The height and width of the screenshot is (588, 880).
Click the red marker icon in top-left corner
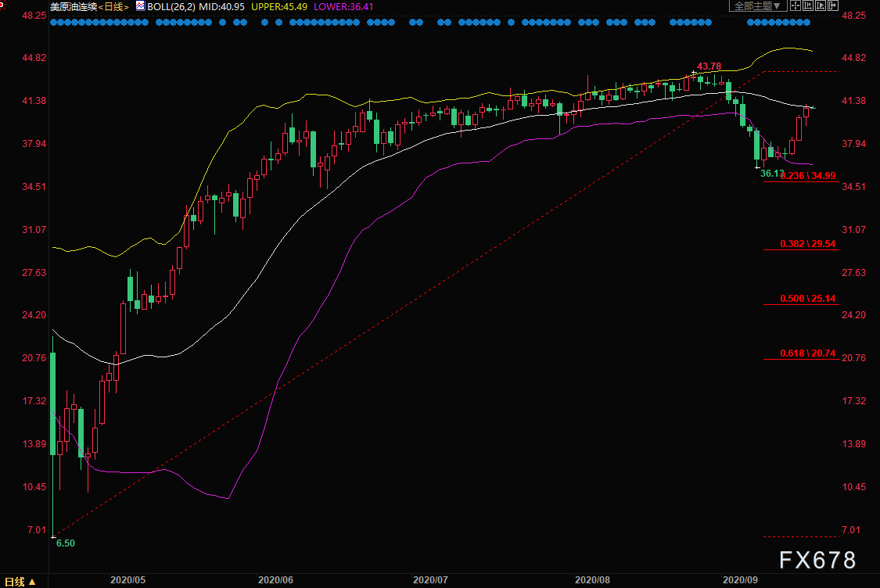coord(2,4)
